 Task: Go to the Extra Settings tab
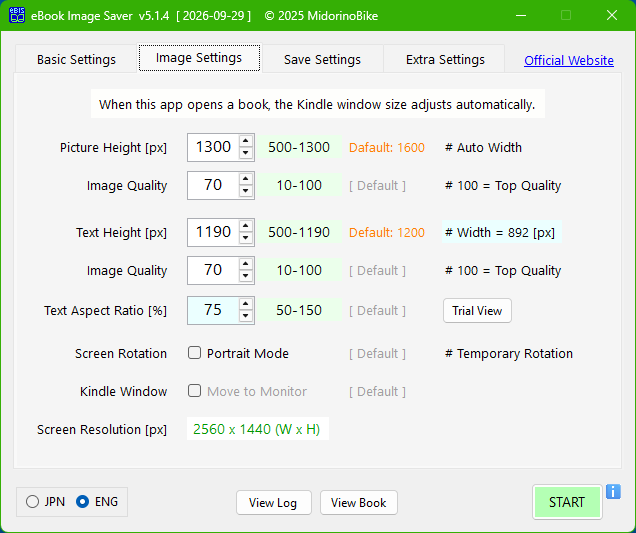(x=445, y=60)
